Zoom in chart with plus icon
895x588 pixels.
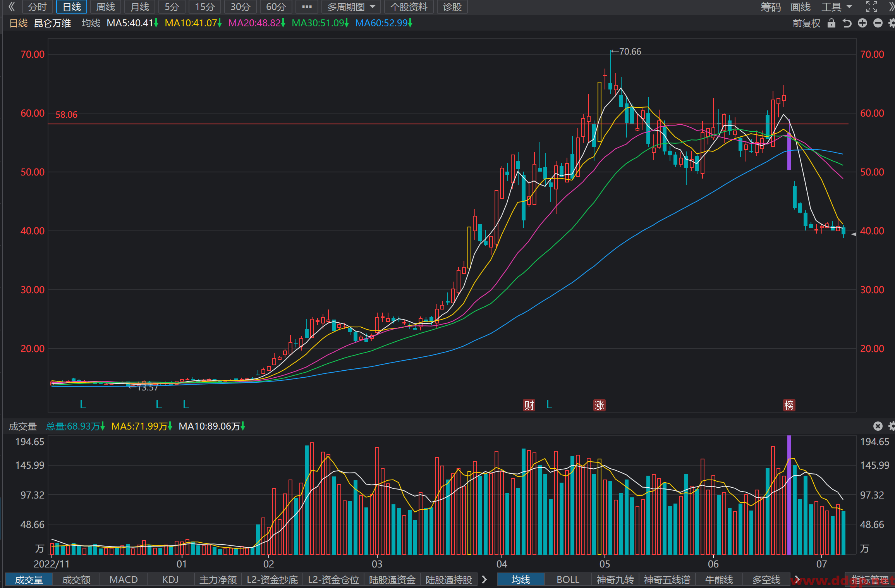click(862, 23)
